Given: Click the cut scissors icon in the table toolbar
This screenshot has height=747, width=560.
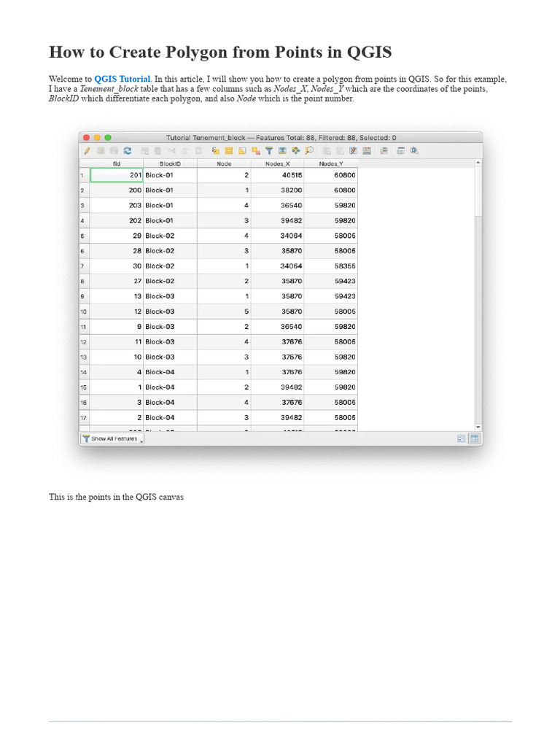Looking at the screenshot, I should tap(171, 150).
